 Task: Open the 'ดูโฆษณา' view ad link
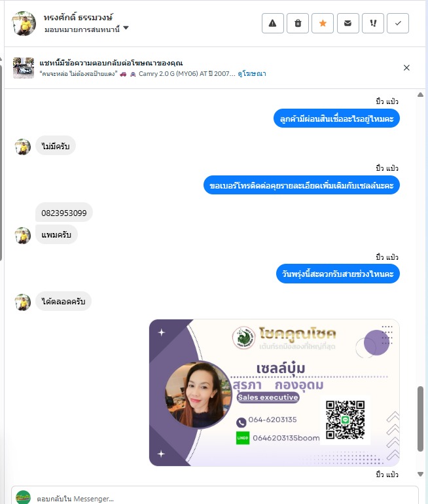point(252,73)
